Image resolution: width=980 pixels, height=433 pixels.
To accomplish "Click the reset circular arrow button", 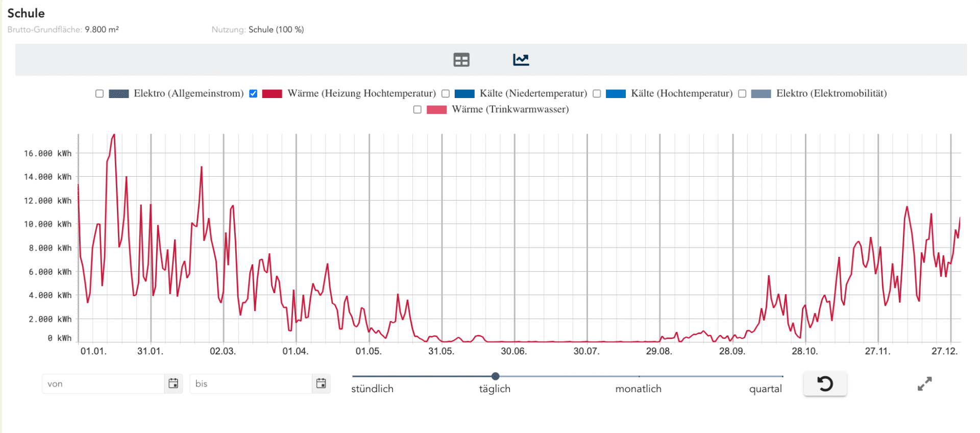I will (x=825, y=383).
